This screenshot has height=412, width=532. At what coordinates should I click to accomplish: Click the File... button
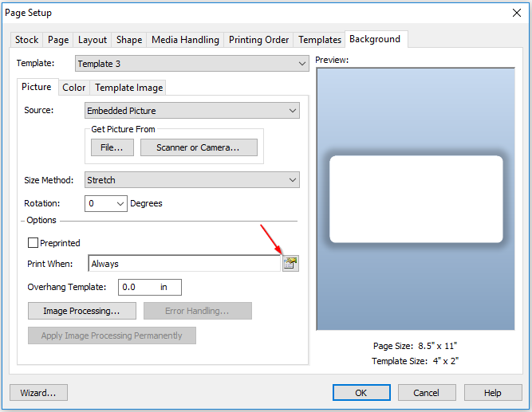pos(112,147)
